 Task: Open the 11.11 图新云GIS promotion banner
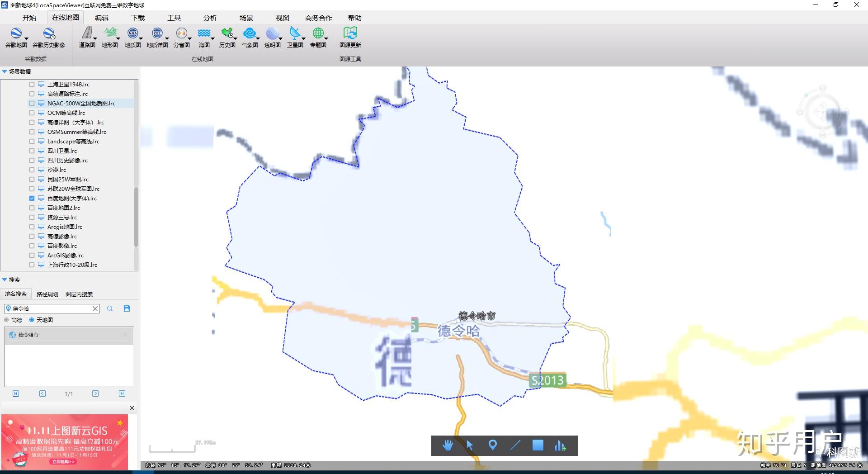65,442
